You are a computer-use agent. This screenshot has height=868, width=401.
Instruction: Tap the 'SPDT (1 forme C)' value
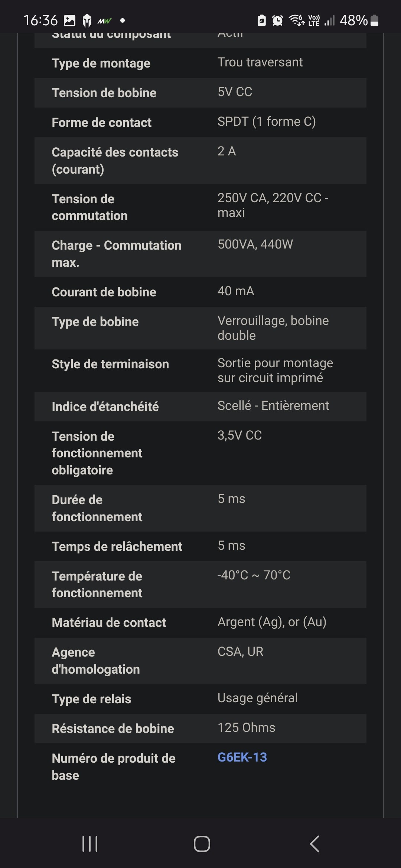(x=267, y=122)
